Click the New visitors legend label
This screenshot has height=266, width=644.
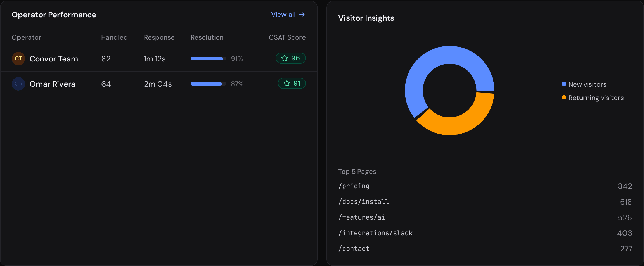click(587, 84)
